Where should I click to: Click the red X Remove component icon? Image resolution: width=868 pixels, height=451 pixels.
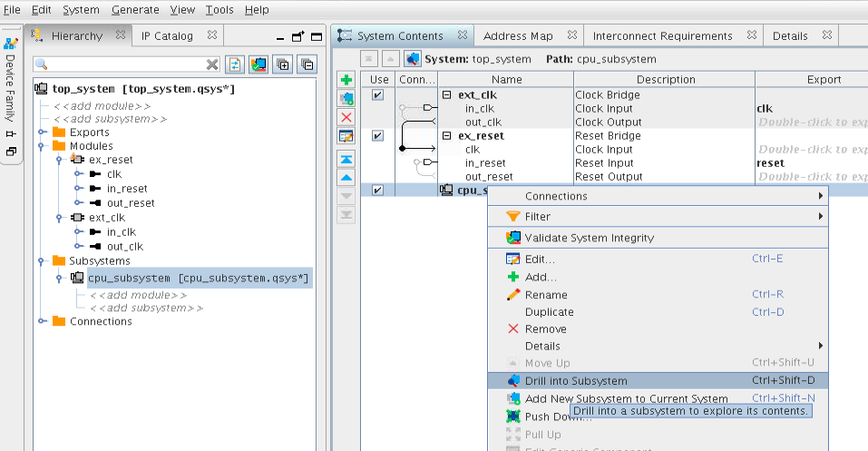click(x=346, y=117)
